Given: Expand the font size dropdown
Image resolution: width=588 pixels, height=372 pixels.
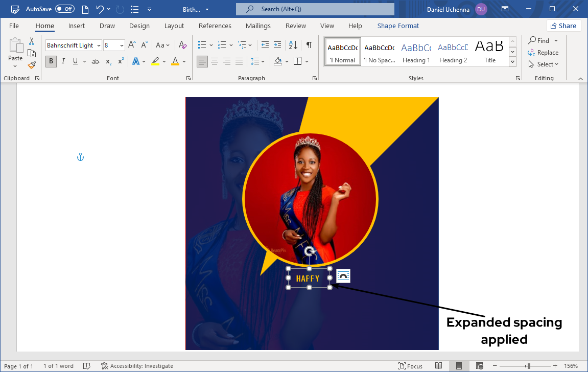Looking at the screenshot, I should pos(122,45).
